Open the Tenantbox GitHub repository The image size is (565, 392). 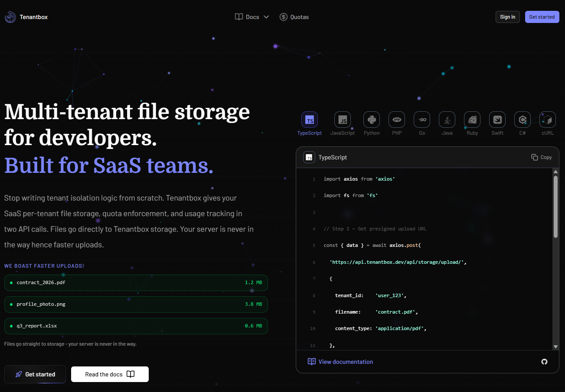tap(544, 362)
